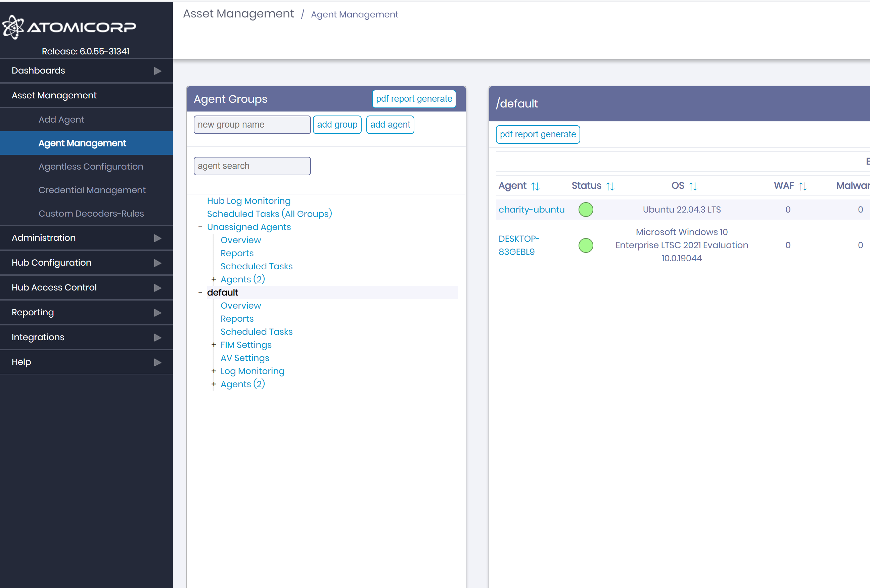The image size is (870, 588).
Task: Click the Atomicorp logo
Action: click(69, 27)
